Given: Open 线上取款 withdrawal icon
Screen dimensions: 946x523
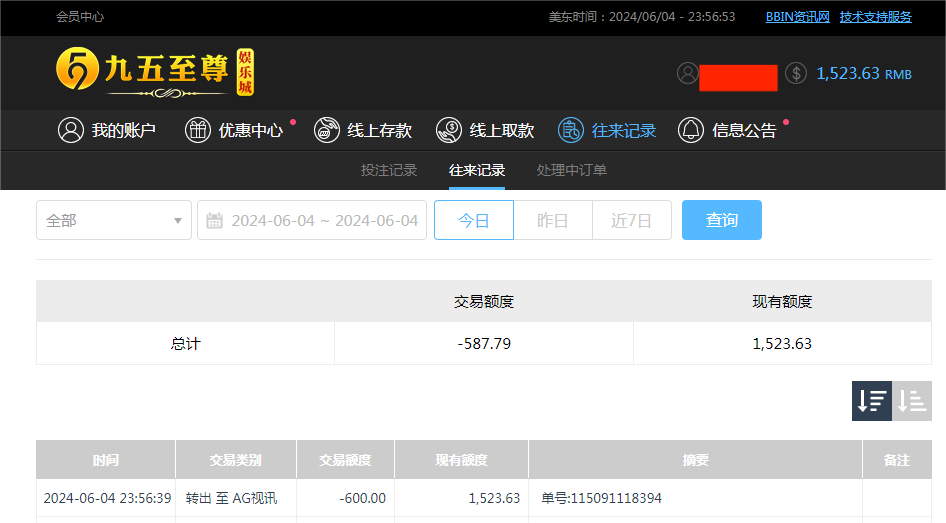Looking at the screenshot, I should pos(451,130).
